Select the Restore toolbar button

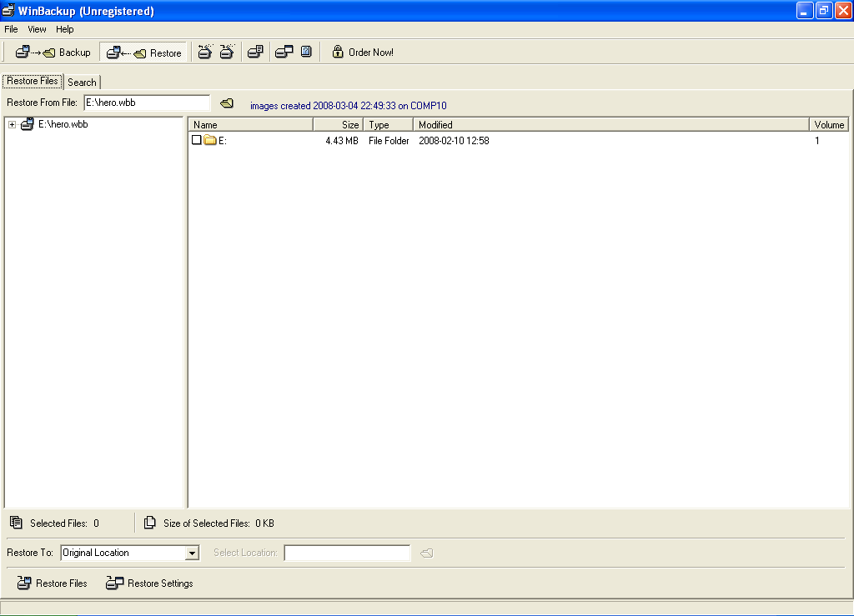tap(143, 53)
